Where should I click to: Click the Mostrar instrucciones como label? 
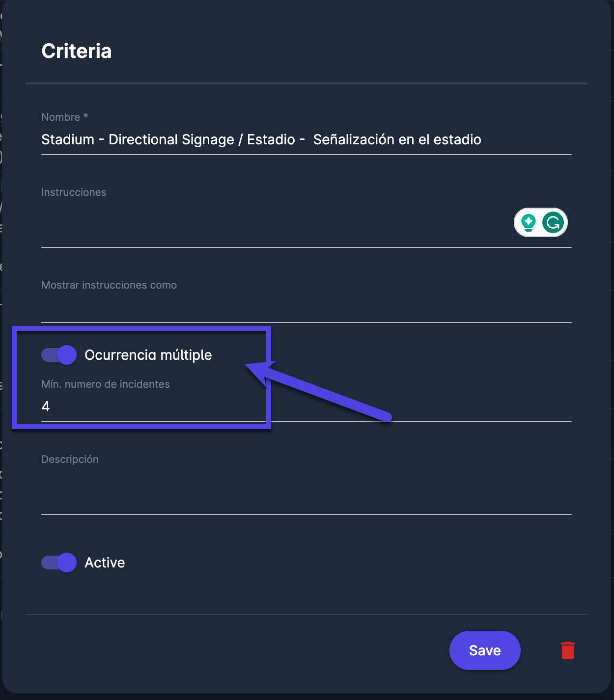(x=109, y=285)
